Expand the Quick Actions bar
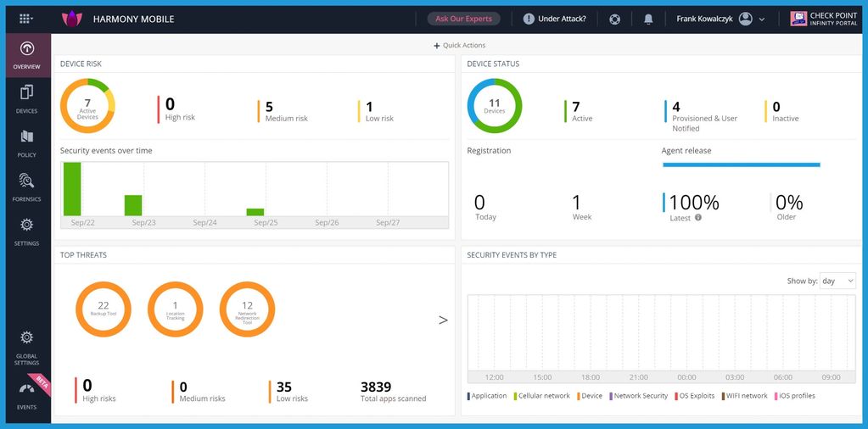The image size is (868, 429). 460,45
